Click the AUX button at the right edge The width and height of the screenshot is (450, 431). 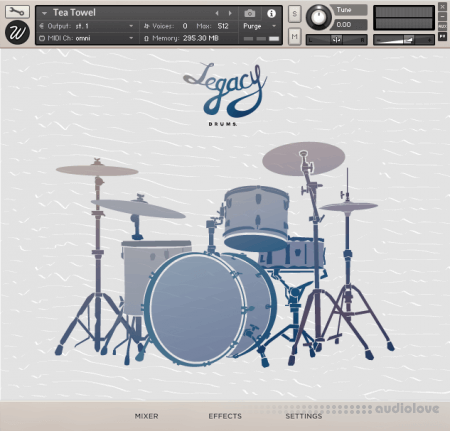[x=442, y=26]
